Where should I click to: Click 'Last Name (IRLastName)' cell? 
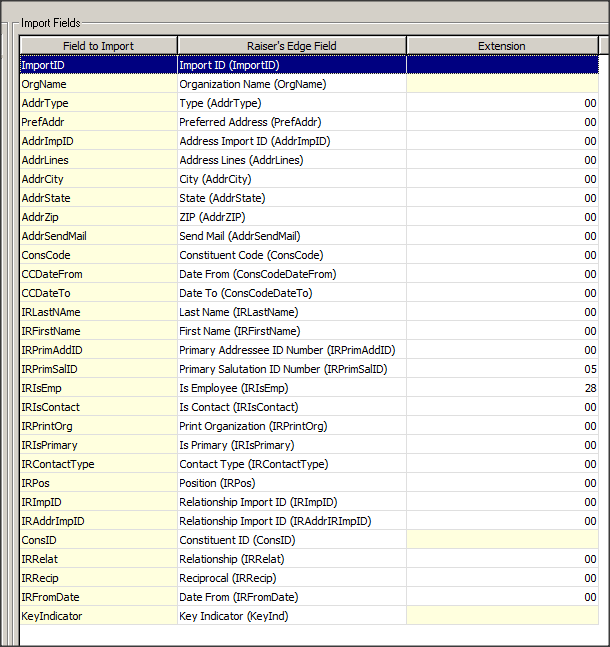[x=292, y=312]
